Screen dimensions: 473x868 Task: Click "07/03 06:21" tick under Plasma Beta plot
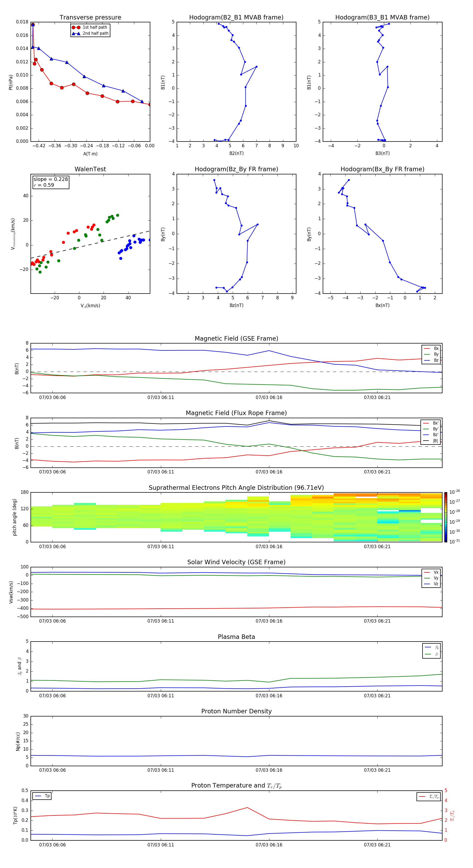377,696
